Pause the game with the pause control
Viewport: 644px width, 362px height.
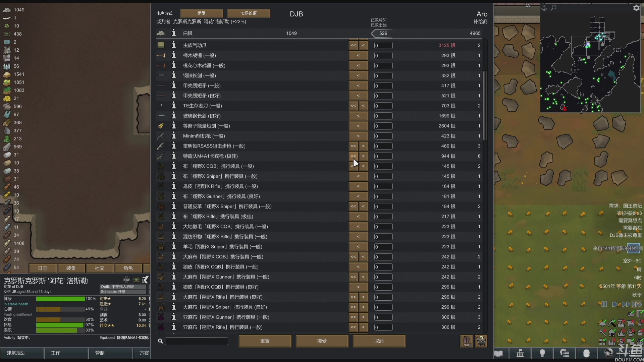604,304
